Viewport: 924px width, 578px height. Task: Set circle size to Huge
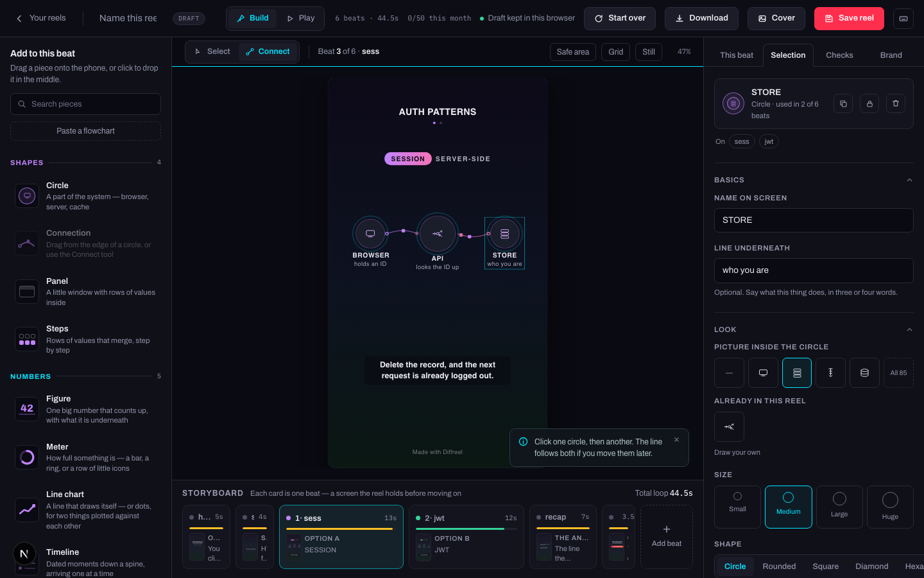[890, 507]
